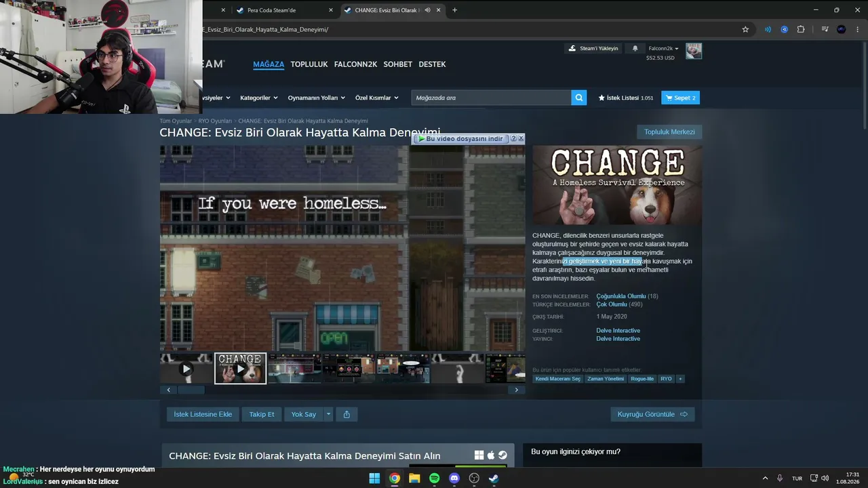
Task: Expand more tags with the plus button
Action: point(680,379)
